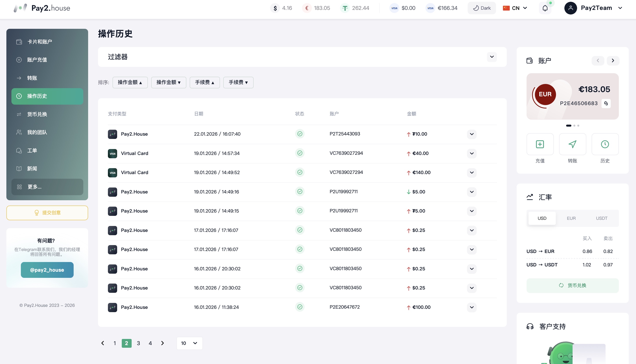This screenshot has width=636, height=364.
Task: Click the EUR balance 183.05 indicator
Action: [x=316, y=8]
